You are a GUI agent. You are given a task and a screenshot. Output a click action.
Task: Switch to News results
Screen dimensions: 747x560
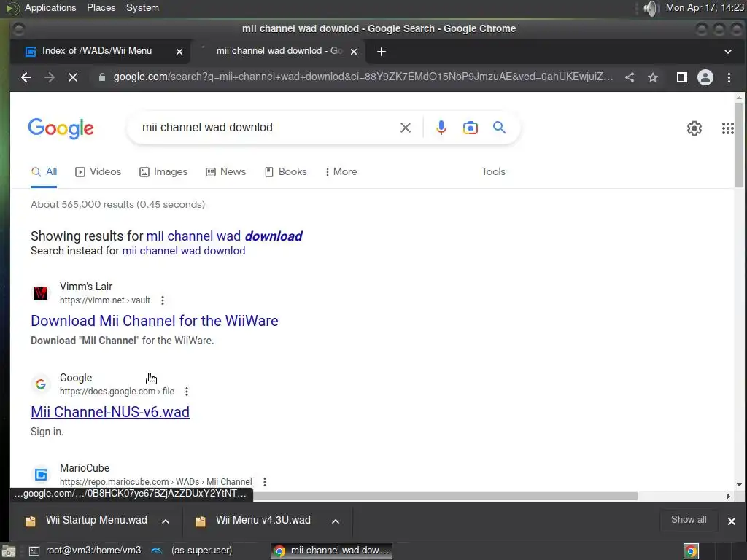226,172
